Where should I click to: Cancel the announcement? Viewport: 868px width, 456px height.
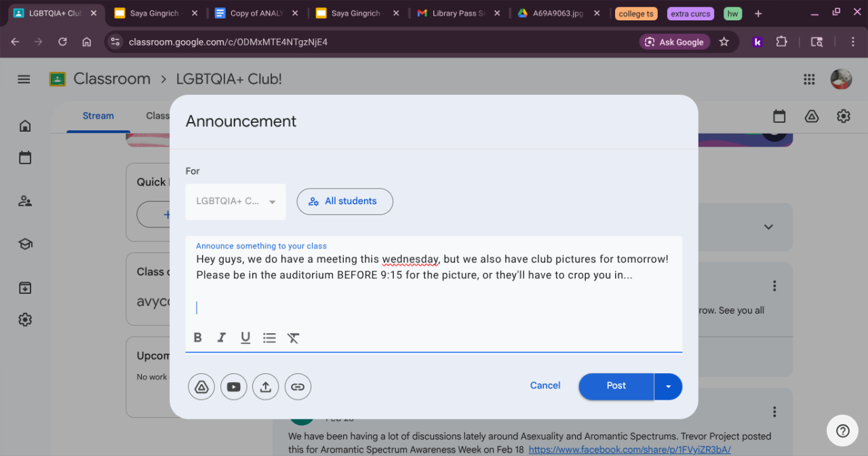click(545, 385)
